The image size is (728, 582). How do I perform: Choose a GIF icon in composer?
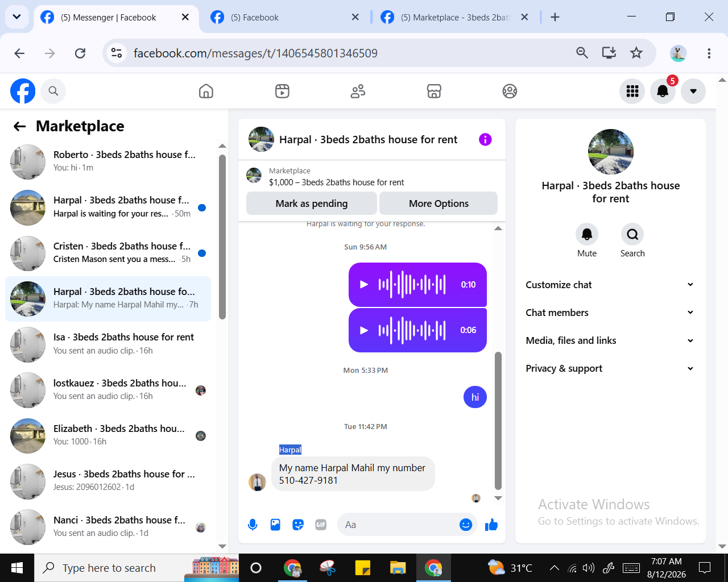point(321,525)
